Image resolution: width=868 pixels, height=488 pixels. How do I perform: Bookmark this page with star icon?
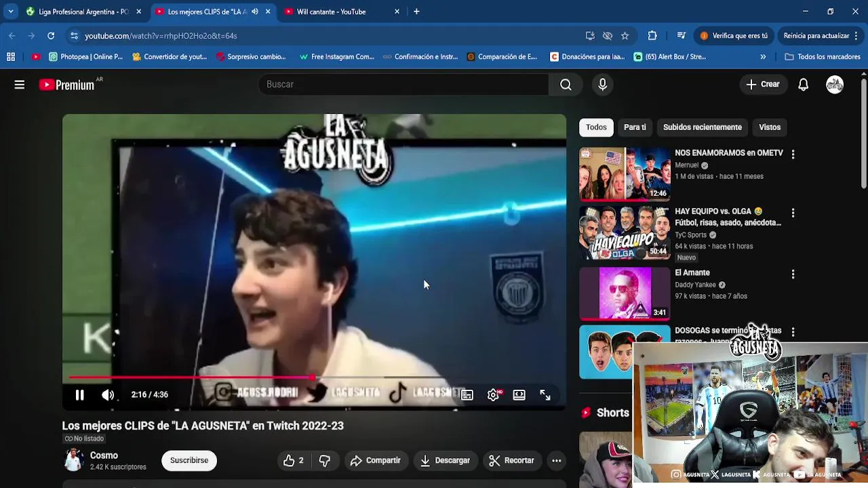(625, 35)
